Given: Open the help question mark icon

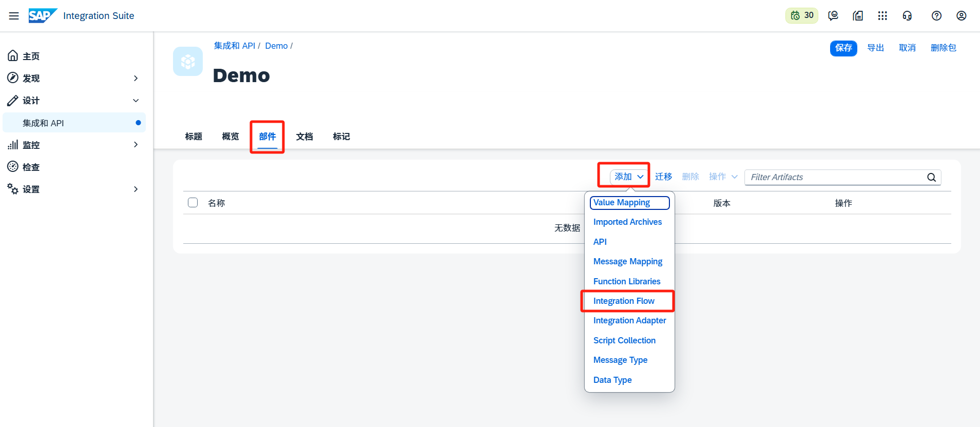Looking at the screenshot, I should point(937,16).
